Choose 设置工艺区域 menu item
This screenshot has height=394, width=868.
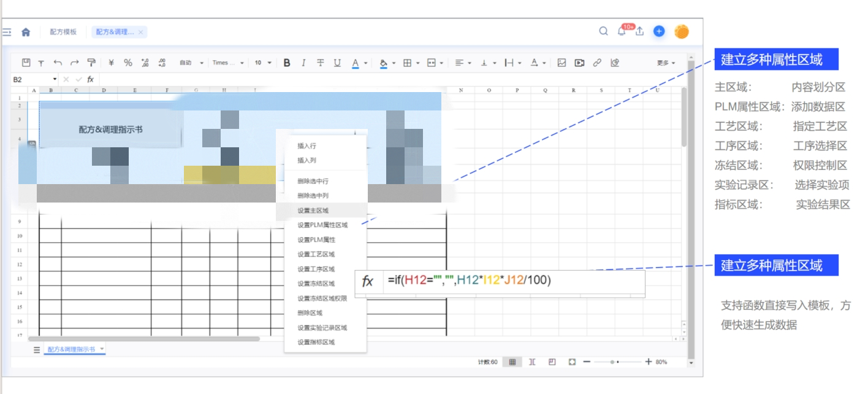pos(316,254)
